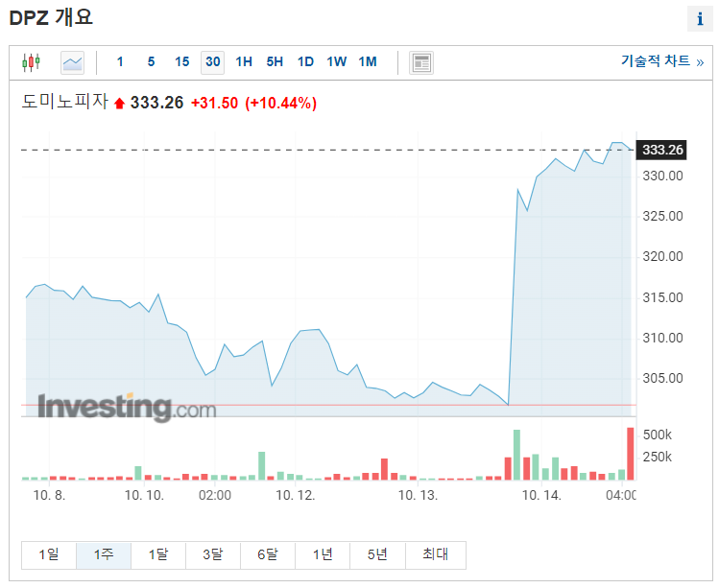Pick the 1W interval
This screenshot has width=719, height=588.
(337, 62)
